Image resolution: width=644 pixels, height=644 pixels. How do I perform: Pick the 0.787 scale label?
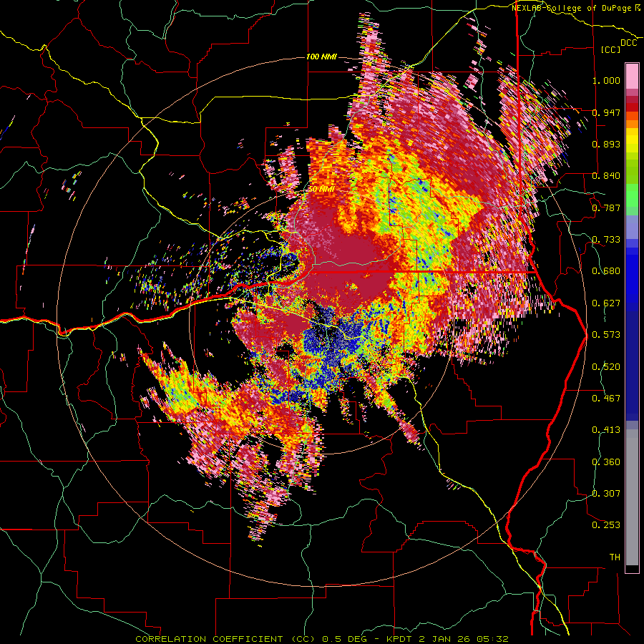606,208
